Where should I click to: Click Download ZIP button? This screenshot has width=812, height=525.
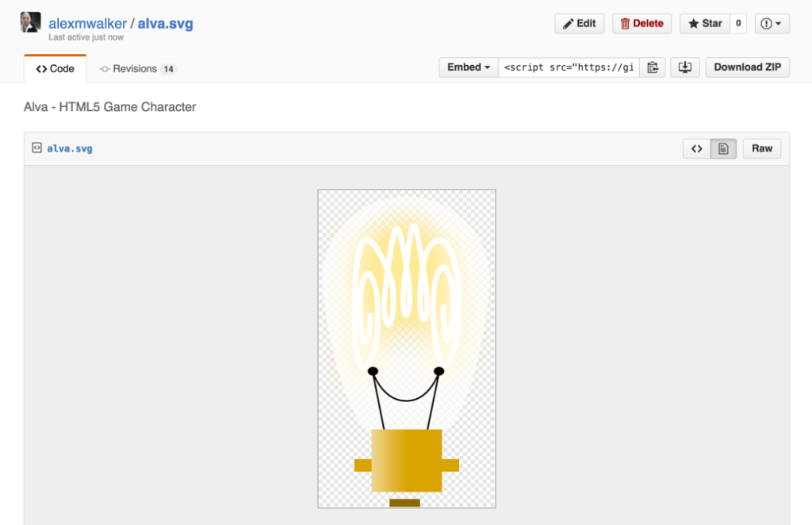pyautogui.click(x=747, y=67)
